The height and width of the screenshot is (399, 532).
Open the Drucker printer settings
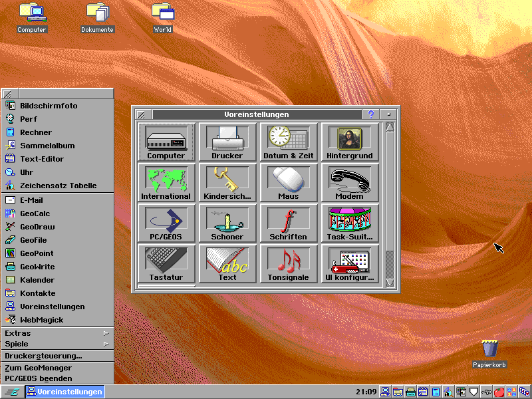click(x=227, y=142)
